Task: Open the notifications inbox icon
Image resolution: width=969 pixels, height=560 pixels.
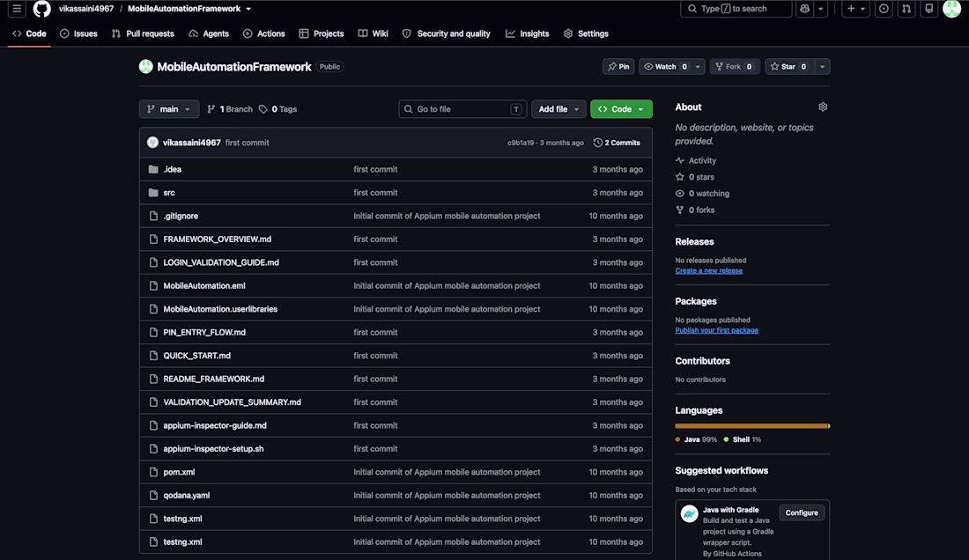Action: click(x=928, y=9)
